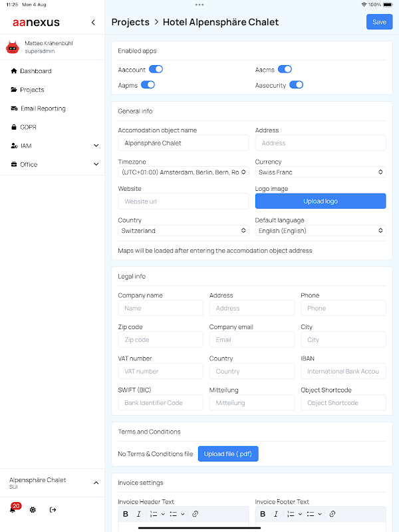Toggle the Aacms app switch
399x532 pixels.
click(285, 69)
